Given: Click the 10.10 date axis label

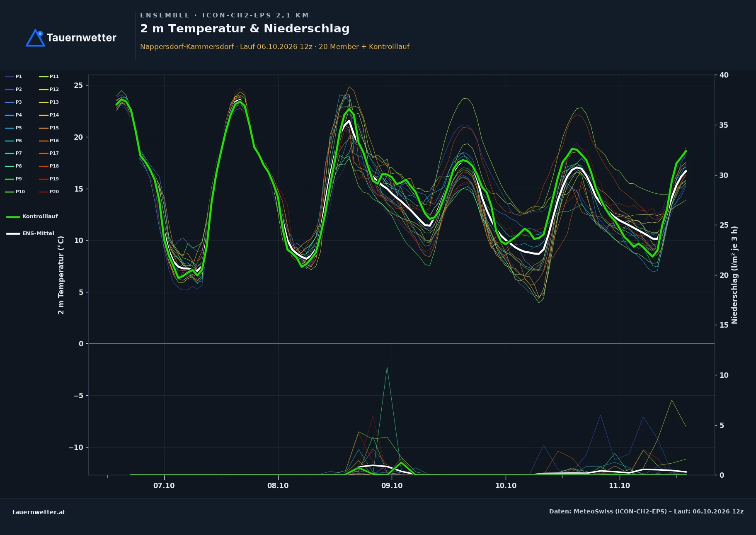Looking at the screenshot, I should pyautogui.click(x=506, y=486).
